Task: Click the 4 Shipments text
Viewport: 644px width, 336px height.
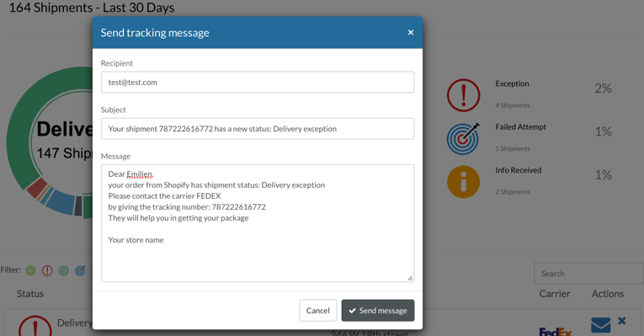Action: click(513, 105)
